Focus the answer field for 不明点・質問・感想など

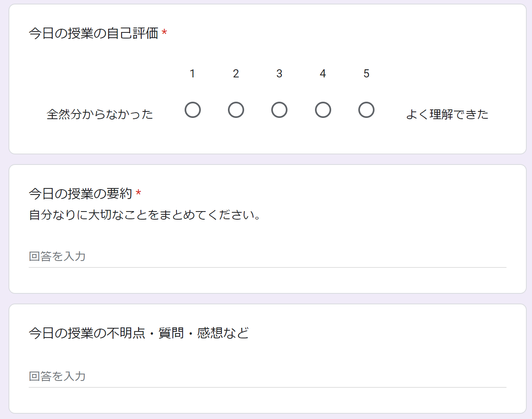tap(268, 376)
